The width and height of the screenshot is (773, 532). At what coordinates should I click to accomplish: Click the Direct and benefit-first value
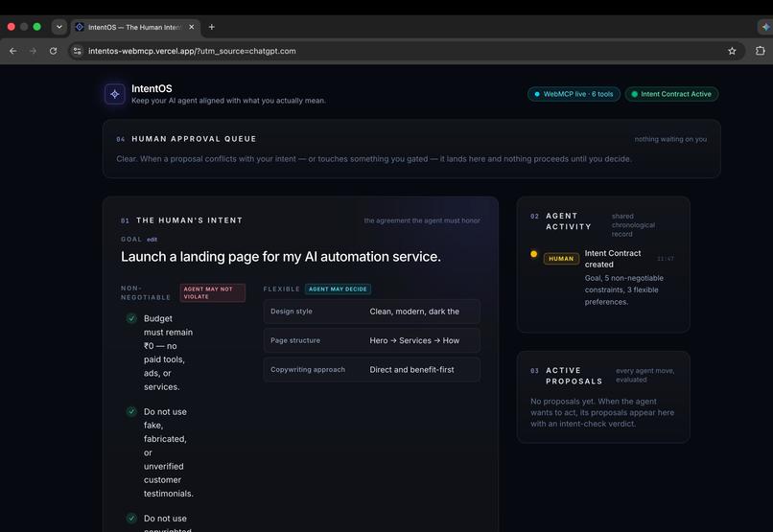[x=411, y=369]
